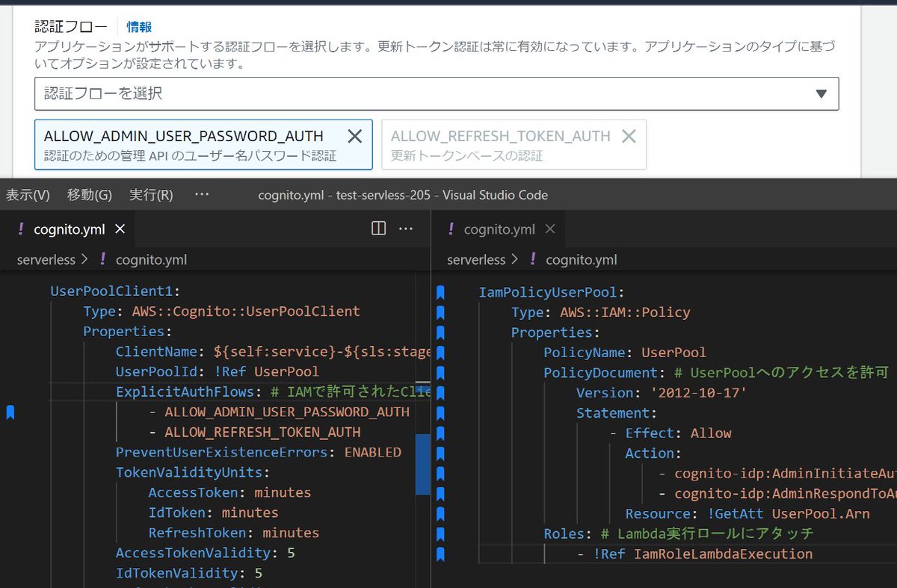Click bookmark marker on the Roles line
897x588 pixels.
click(x=440, y=533)
